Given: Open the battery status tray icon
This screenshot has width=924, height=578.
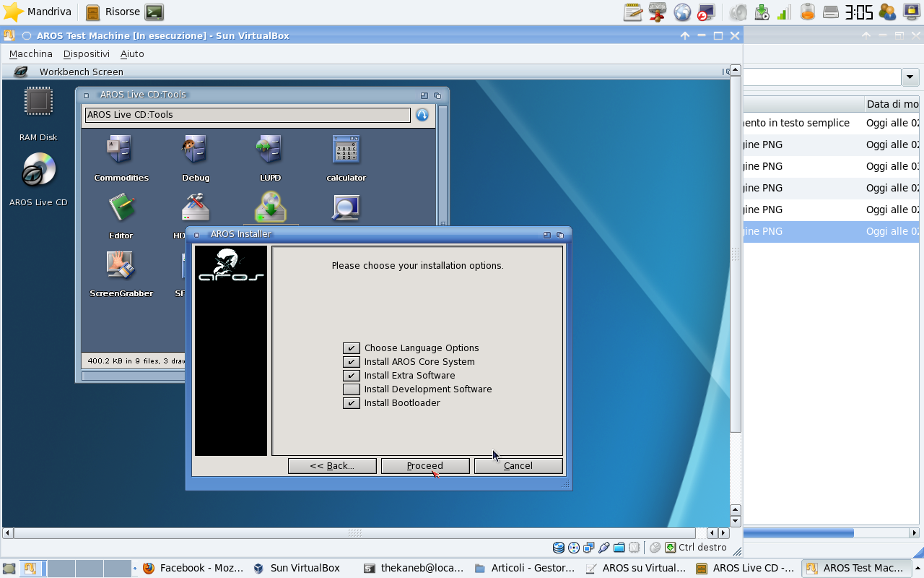Looking at the screenshot, I should click(808, 12).
